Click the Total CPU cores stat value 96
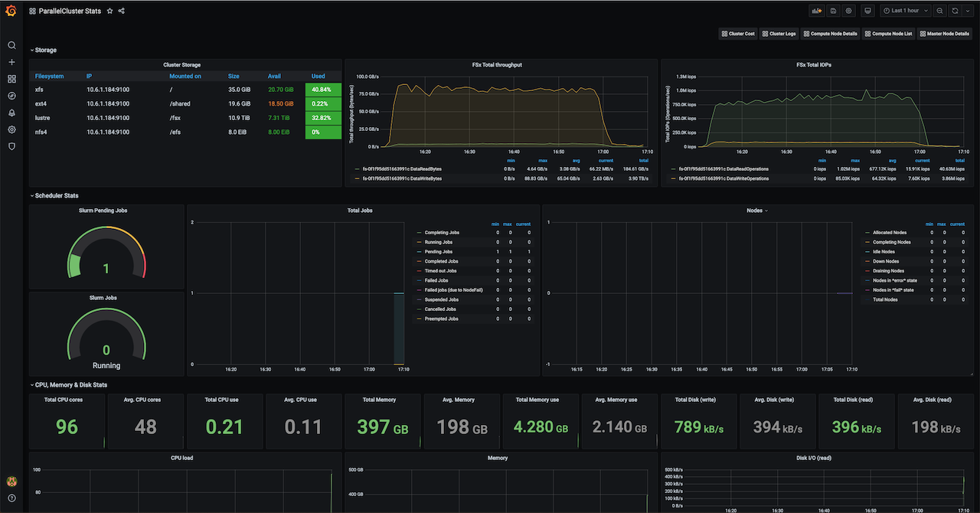This screenshot has width=980, height=513. 67,426
